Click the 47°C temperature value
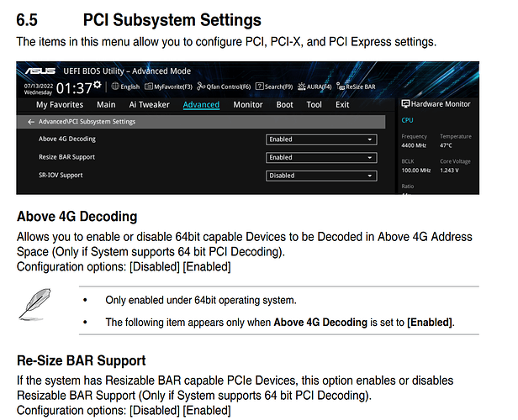 446,145
